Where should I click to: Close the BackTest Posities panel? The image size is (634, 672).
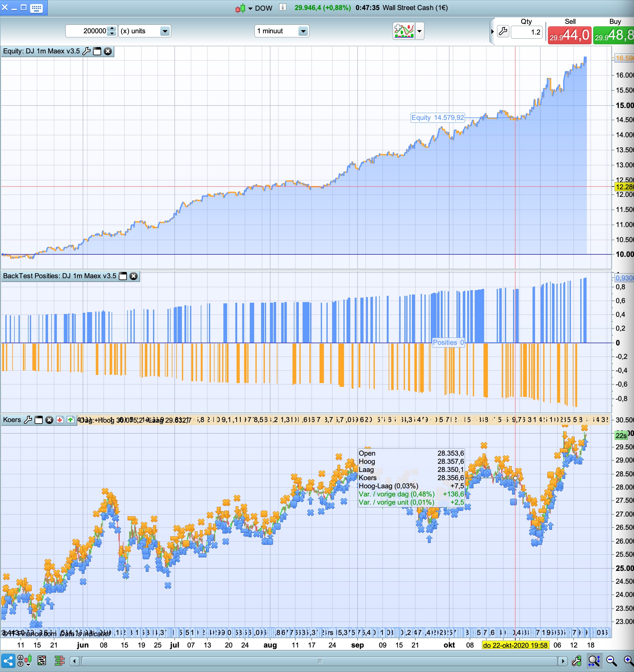tap(134, 276)
